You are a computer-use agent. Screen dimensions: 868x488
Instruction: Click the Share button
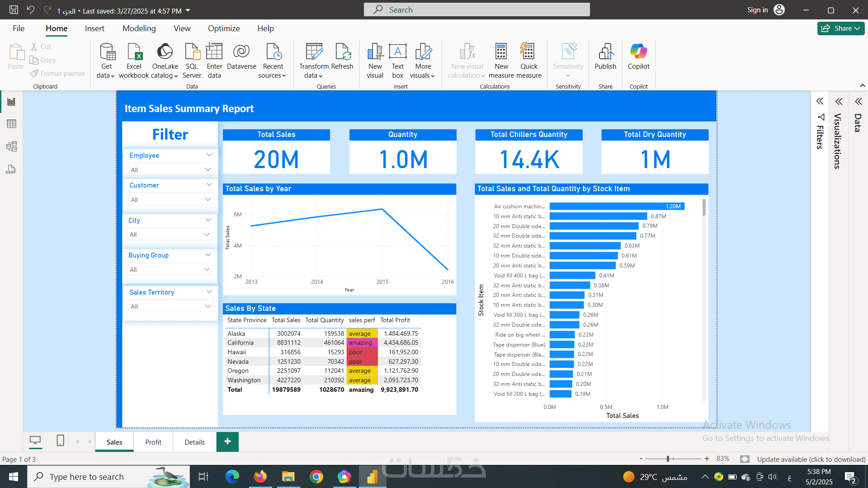click(841, 28)
